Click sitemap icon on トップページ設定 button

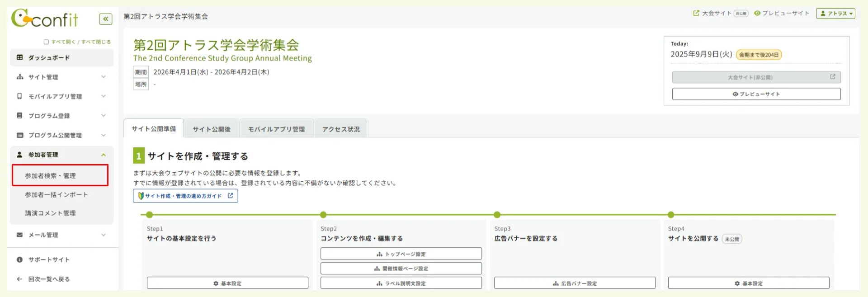[379, 254]
